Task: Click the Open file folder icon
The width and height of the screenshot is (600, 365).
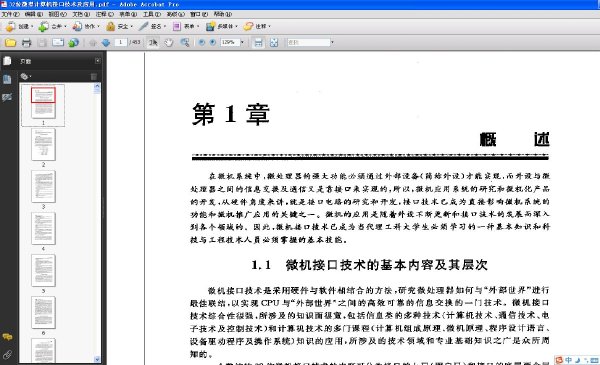Action: coord(10,42)
